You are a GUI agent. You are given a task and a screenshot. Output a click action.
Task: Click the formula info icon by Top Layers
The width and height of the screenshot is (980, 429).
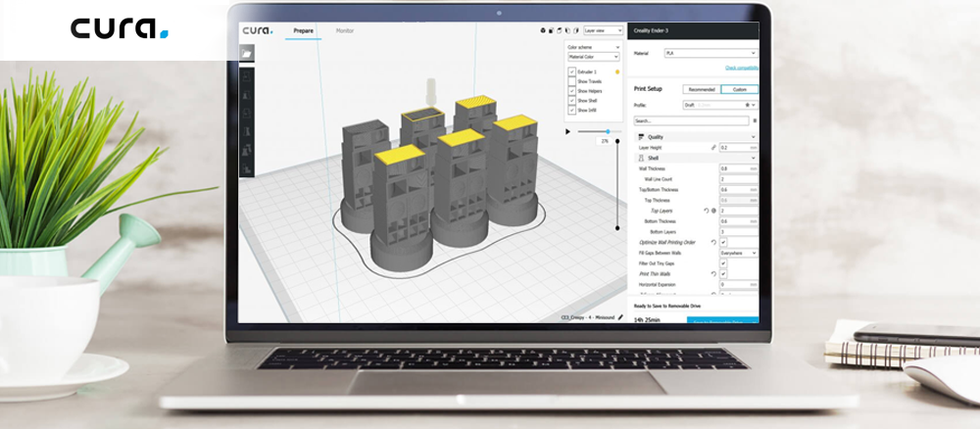713,211
